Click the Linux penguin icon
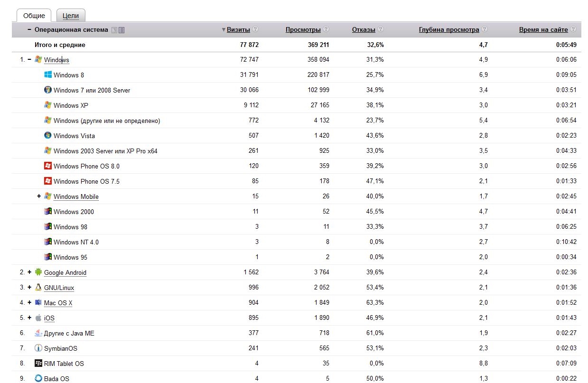Screen dimensions: 588x383 (x=38, y=287)
